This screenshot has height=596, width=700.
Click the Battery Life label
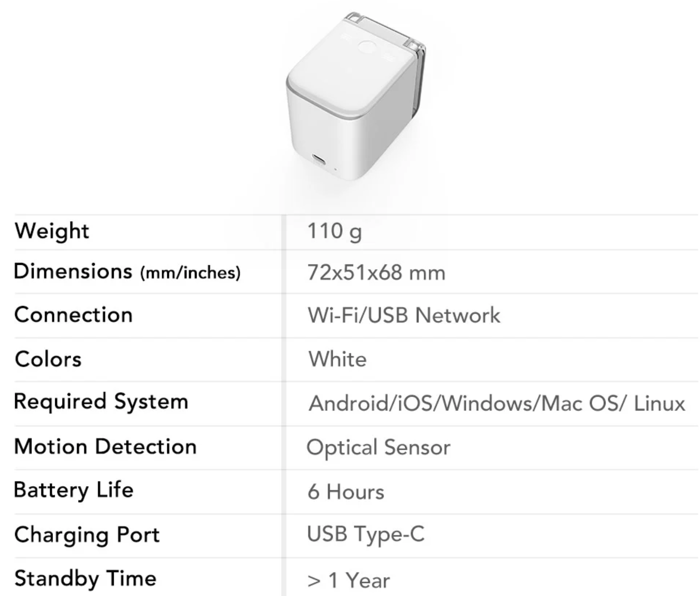click(x=74, y=490)
